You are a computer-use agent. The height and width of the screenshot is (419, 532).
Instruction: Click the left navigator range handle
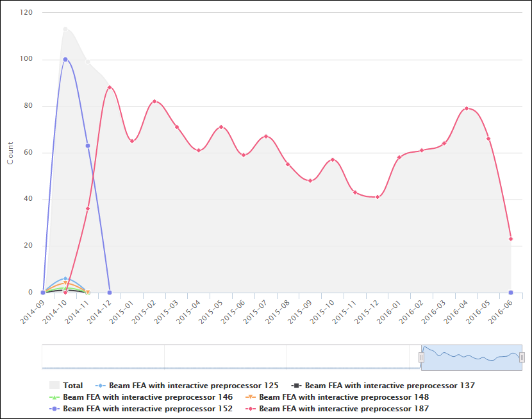[422, 357]
